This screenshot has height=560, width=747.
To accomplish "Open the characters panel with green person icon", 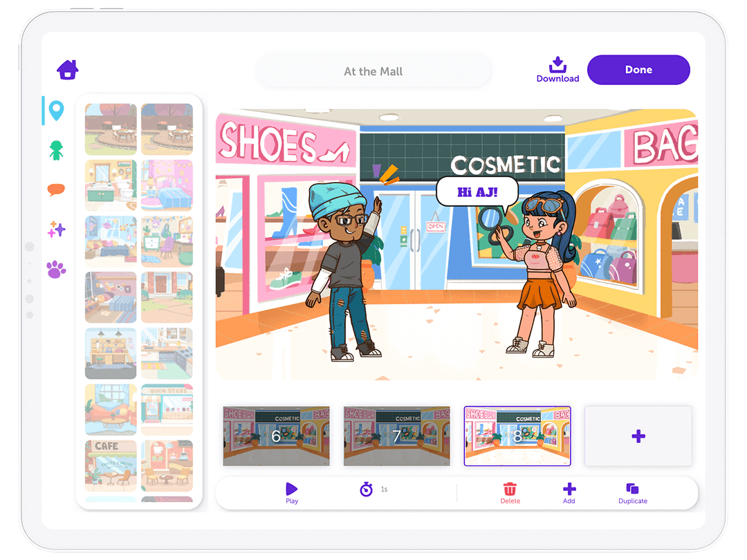I will [x=56, y=149].
